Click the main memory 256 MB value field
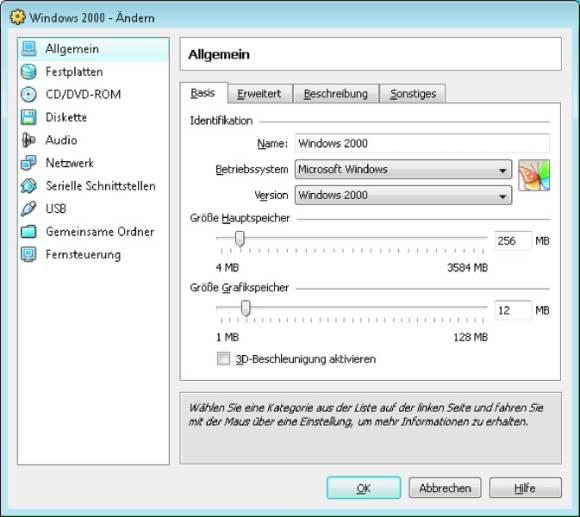Screen dimensions: 580x517 tap(513, 241)
